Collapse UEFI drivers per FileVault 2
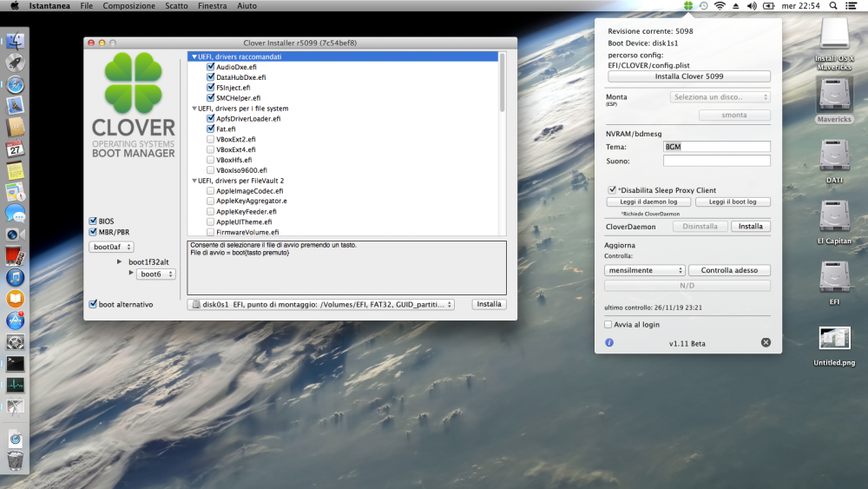Image resolution: width=868 pixels, height=489 pixels. pyautogui.click(x=194, y=181)
